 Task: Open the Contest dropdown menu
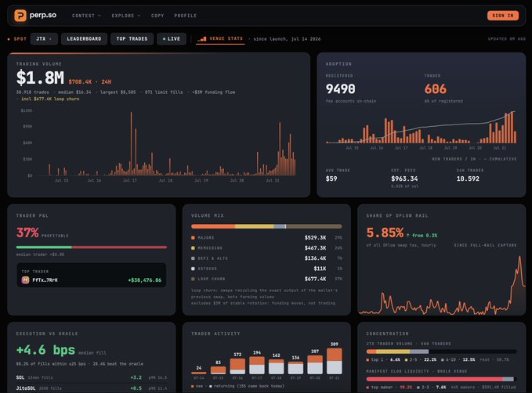(86, 16)
